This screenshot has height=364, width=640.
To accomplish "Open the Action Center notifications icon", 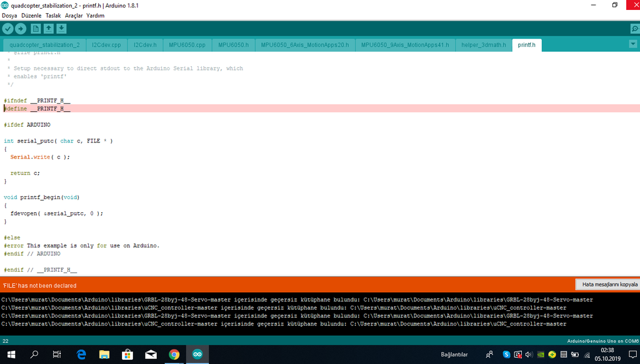I will 632,355.
